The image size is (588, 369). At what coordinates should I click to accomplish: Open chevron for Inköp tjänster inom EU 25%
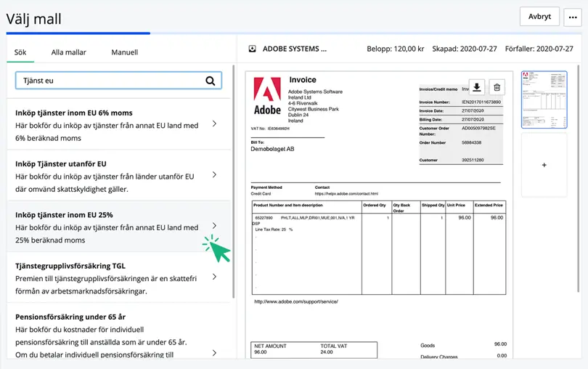(214, 226)
